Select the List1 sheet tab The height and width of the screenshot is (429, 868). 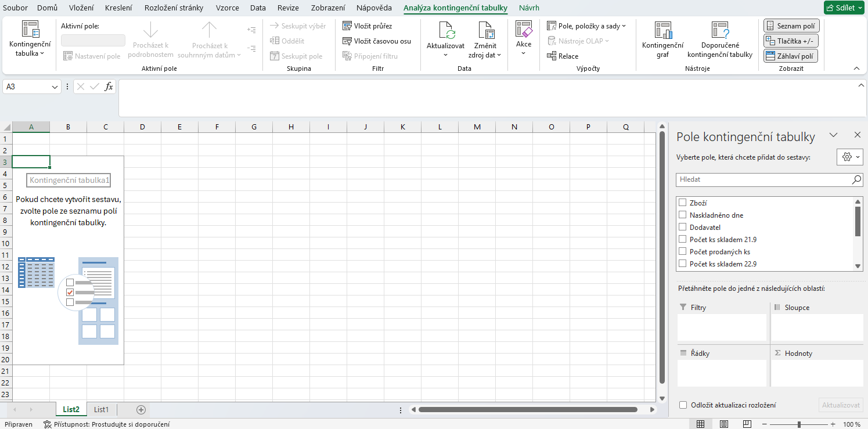pos(101,409)
